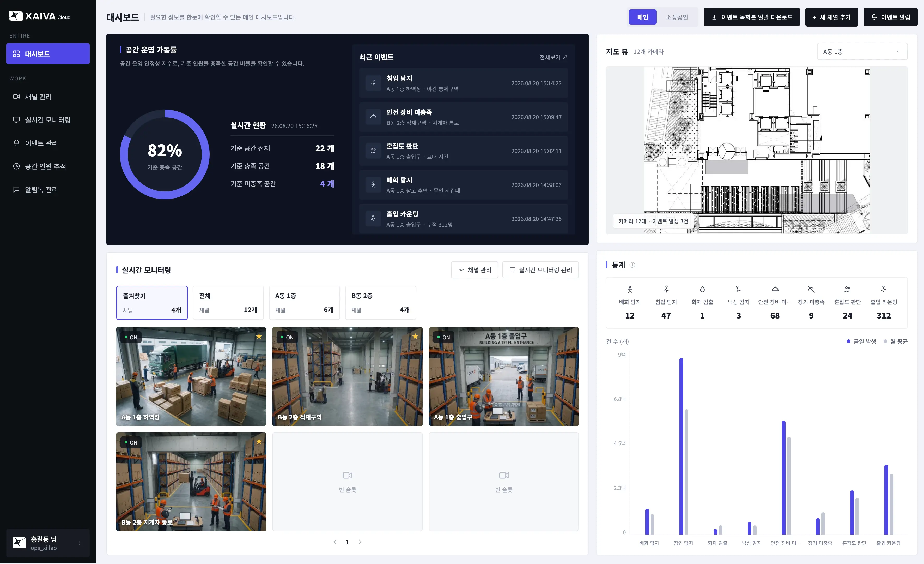Click the 혼잡도 판단 stat icon
The width and height of the screenshot is (924, 564).
tap(848, 289)
